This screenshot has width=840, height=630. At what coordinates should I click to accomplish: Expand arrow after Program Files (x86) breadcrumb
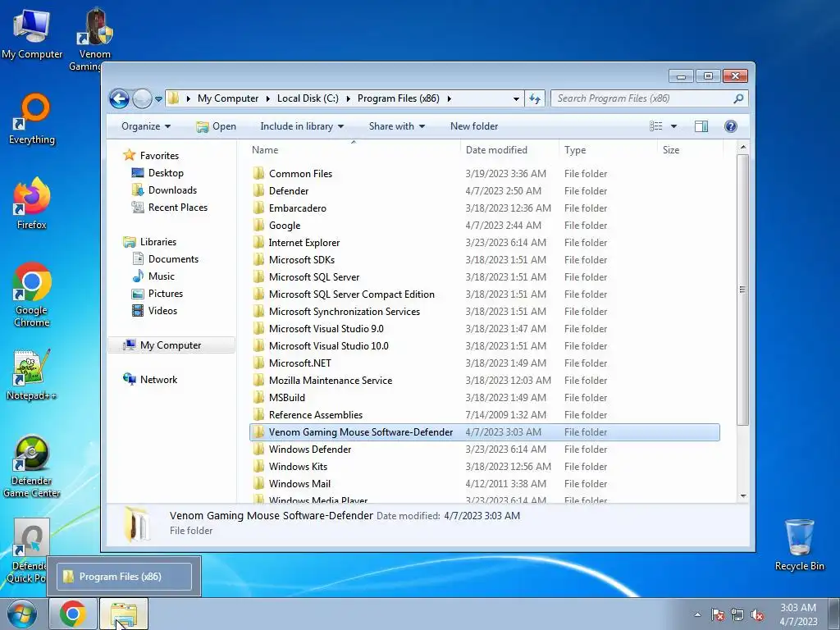coord(449,98)
